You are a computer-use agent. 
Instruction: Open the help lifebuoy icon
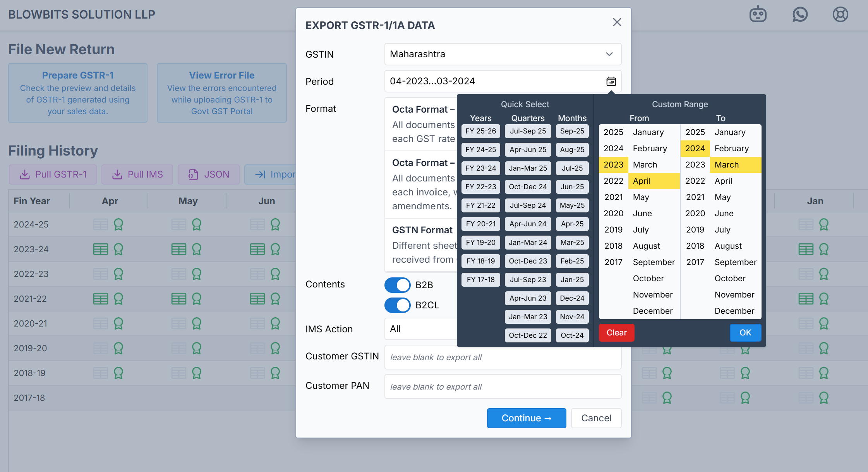[x=840, y=15]
